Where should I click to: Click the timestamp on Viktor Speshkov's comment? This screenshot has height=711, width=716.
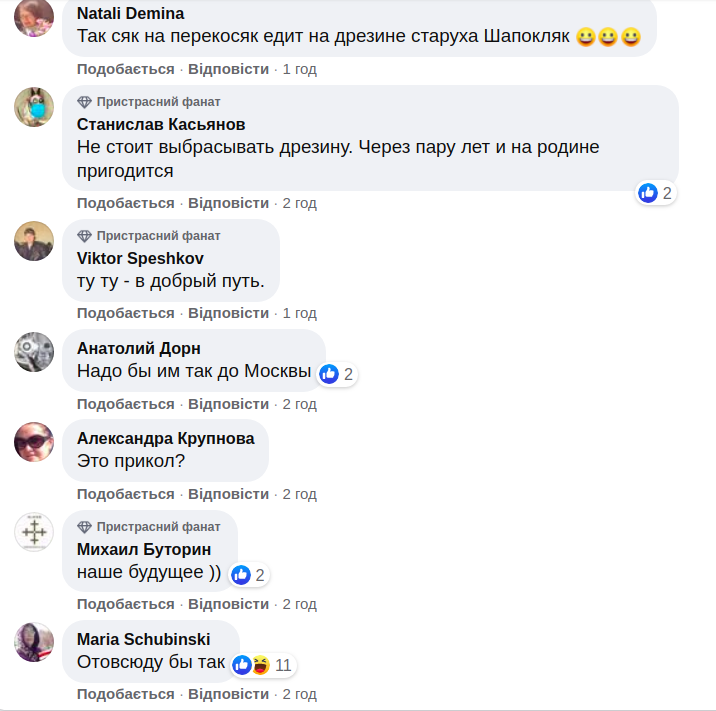pos(300,313)
